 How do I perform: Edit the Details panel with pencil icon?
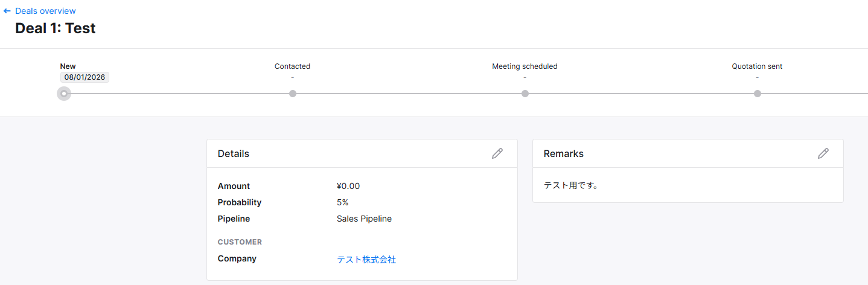pyautogui.click(x=497, y=153)
